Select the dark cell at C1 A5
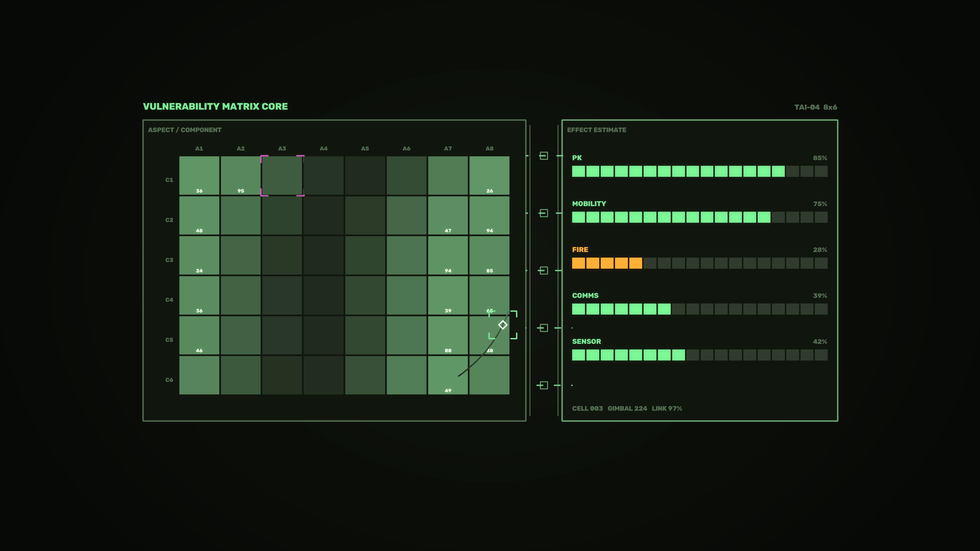The width and height of the screenshot is (980, 551). click(x=365, y=176)
